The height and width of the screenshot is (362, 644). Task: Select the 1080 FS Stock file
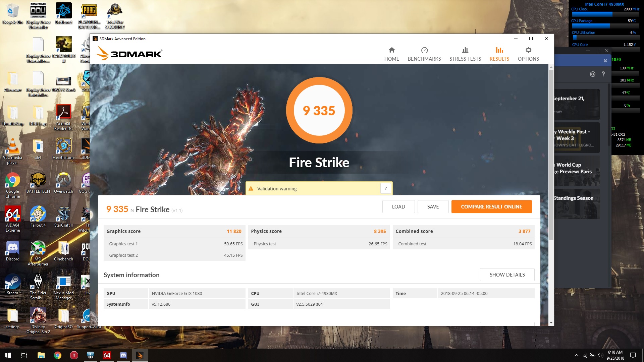point(63,83)
